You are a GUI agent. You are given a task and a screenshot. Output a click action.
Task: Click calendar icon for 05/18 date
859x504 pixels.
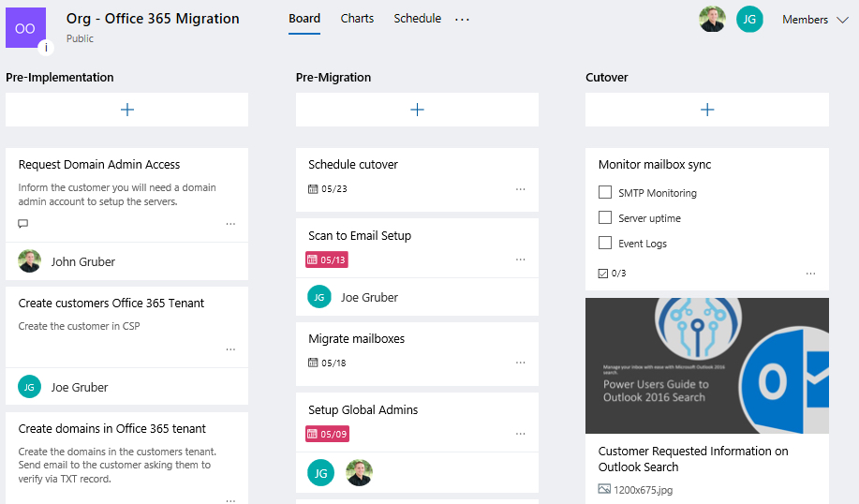click(x=313, y=363)
